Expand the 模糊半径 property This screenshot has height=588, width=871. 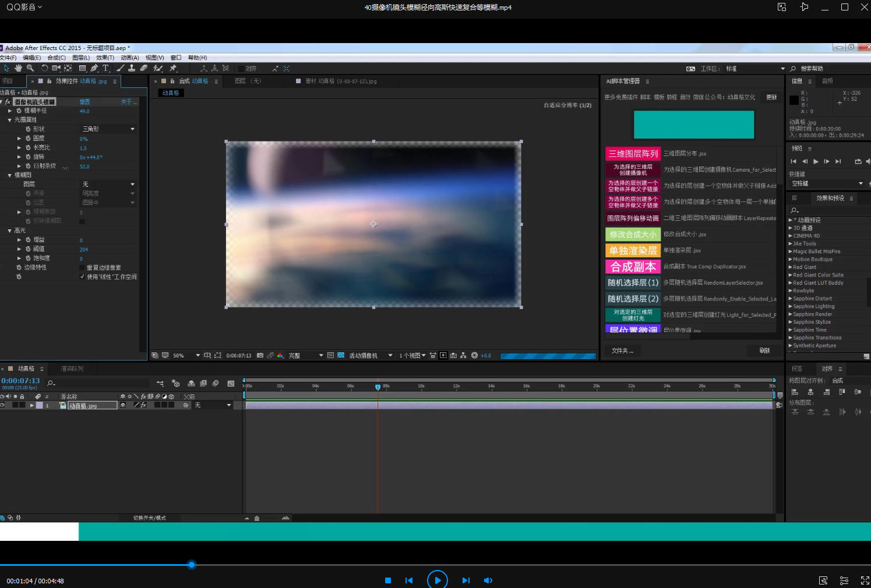point(10,111)
